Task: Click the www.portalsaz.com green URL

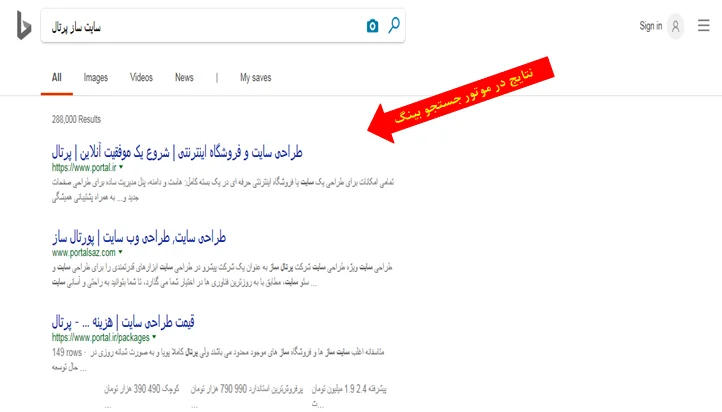Action: pyautogui.click(x=86, y=253)
